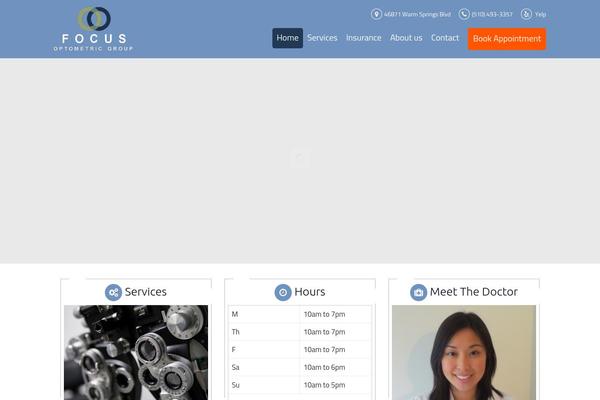Screen dimensions: 600x400
Task: Click the doctor's portrait photo
Action: [x=464, y=353]
